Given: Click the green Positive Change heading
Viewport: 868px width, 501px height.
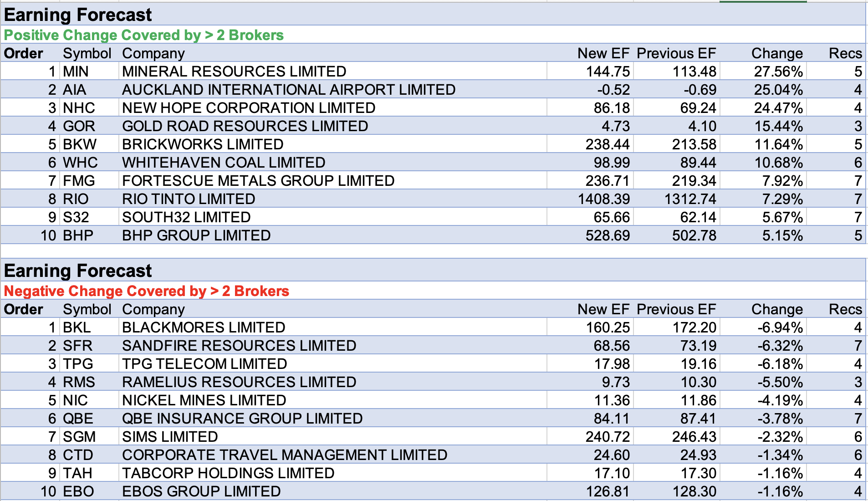Looking at the screenshot, I should point(144,35).
